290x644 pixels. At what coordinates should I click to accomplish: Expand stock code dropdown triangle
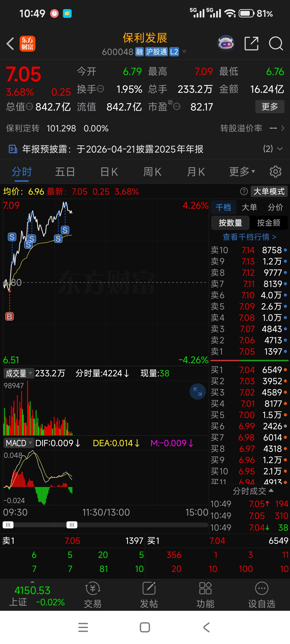[184, 52]
